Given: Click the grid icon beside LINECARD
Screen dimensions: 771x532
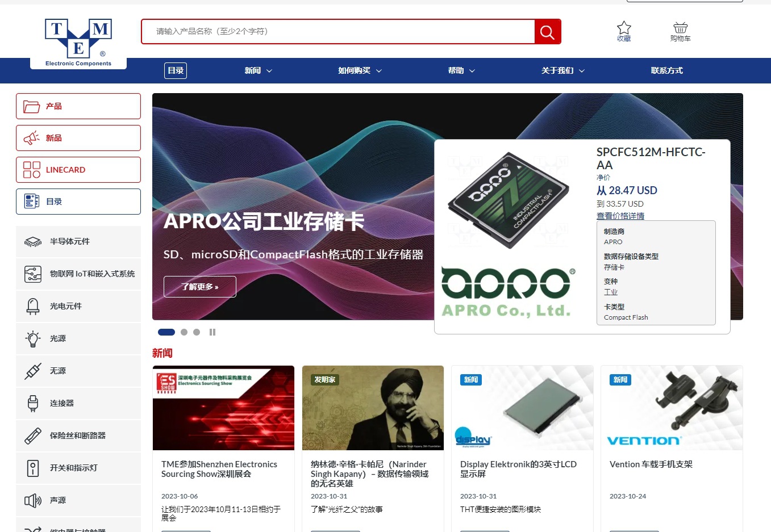Looking at the screenshot, I should click(31, 170).
